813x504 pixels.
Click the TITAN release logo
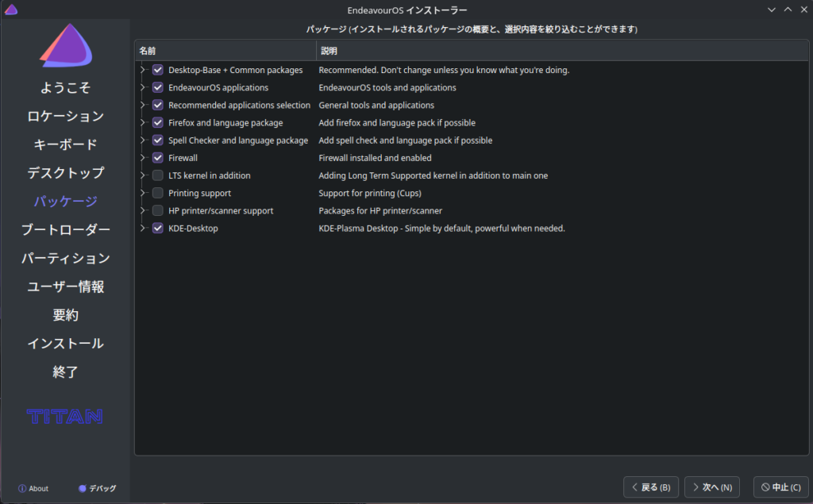(65, 416)
